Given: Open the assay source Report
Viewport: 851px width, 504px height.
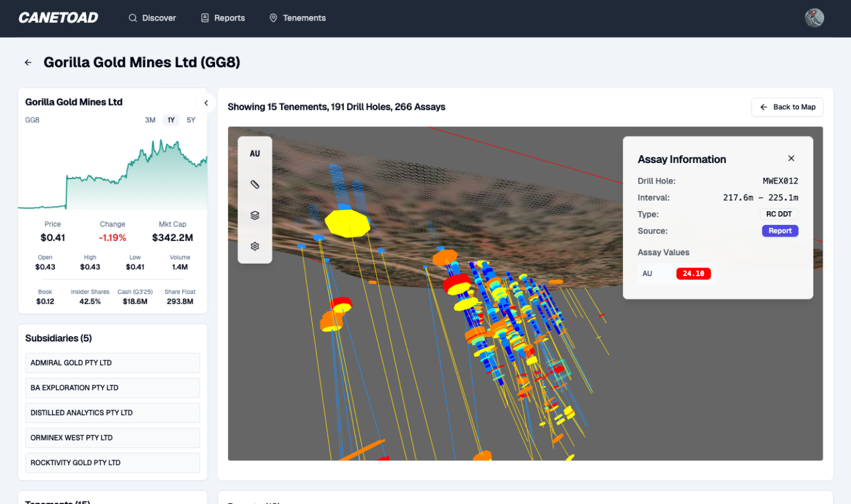Looking at the screenshot, I should click(x=780, y=231).
